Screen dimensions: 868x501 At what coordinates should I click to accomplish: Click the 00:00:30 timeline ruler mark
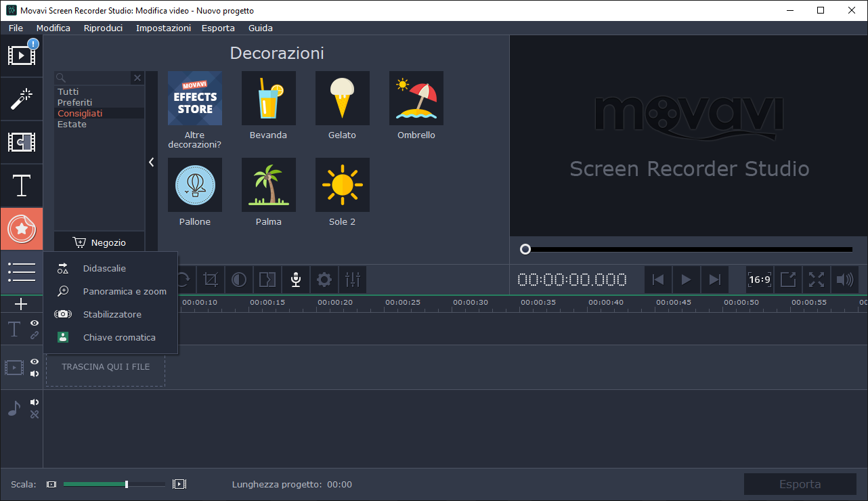pos(471,303)
